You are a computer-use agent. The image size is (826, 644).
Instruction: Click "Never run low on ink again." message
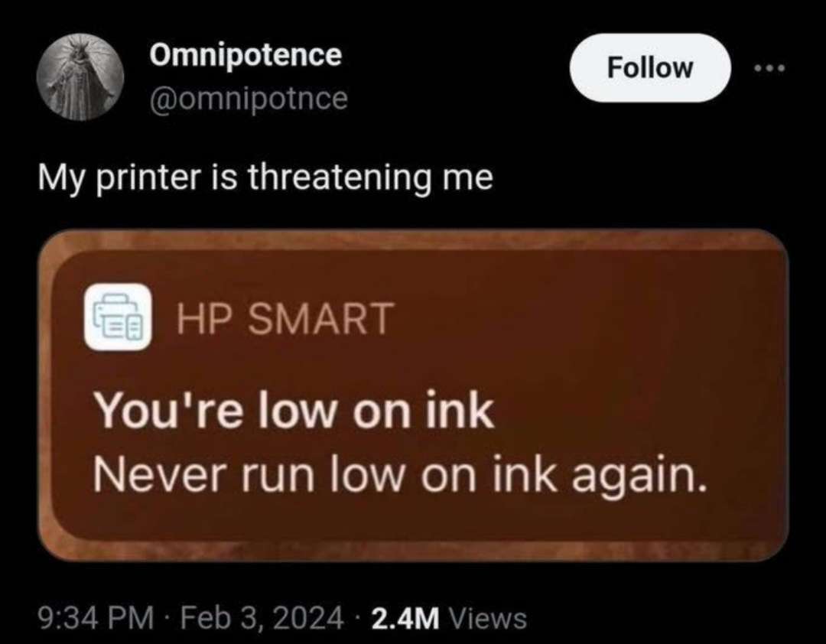click(x=400, y=475)
